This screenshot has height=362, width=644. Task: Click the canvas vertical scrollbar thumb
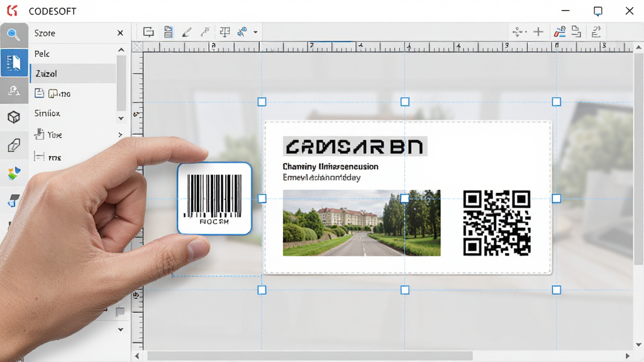click(x=639, y=159)
